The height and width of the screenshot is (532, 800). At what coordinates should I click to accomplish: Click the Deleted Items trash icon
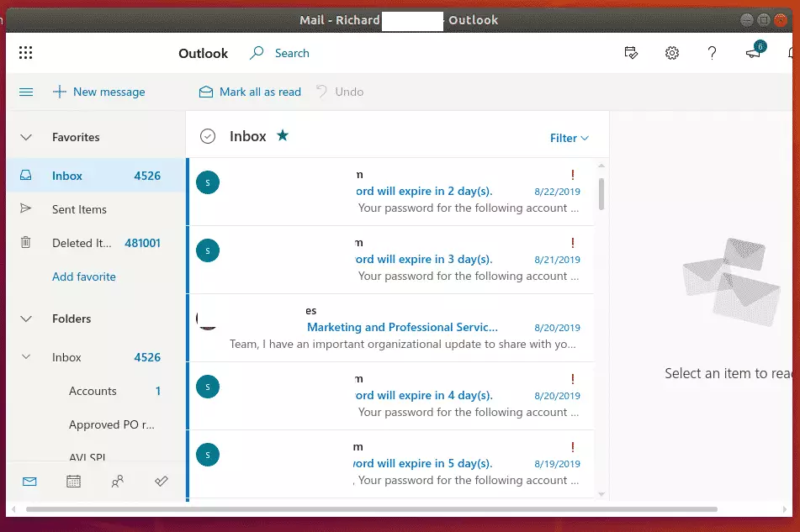tap(25, 242)
